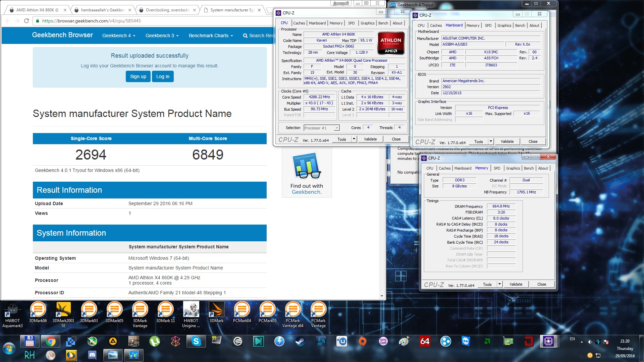Open 3DMark05 desktop shortcut

[x=114, y=312]
